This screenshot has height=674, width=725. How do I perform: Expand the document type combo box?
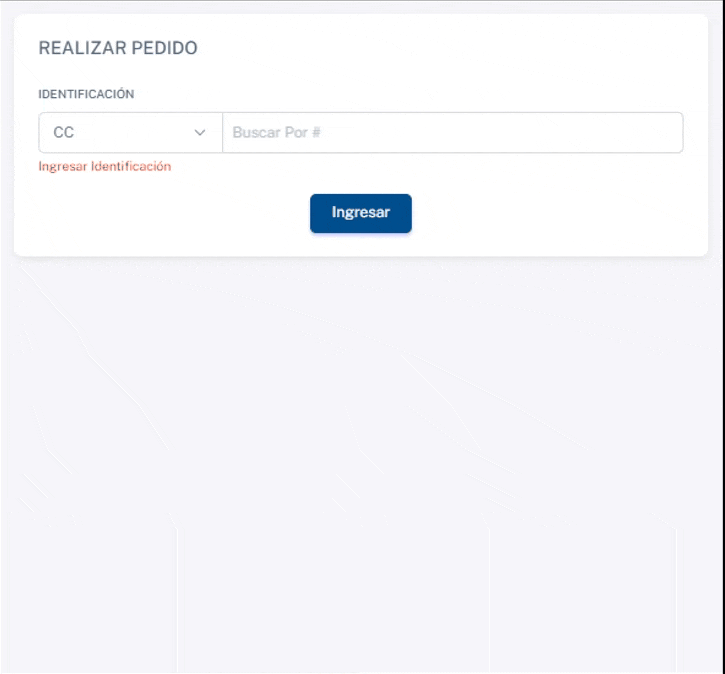pos(130,132)
